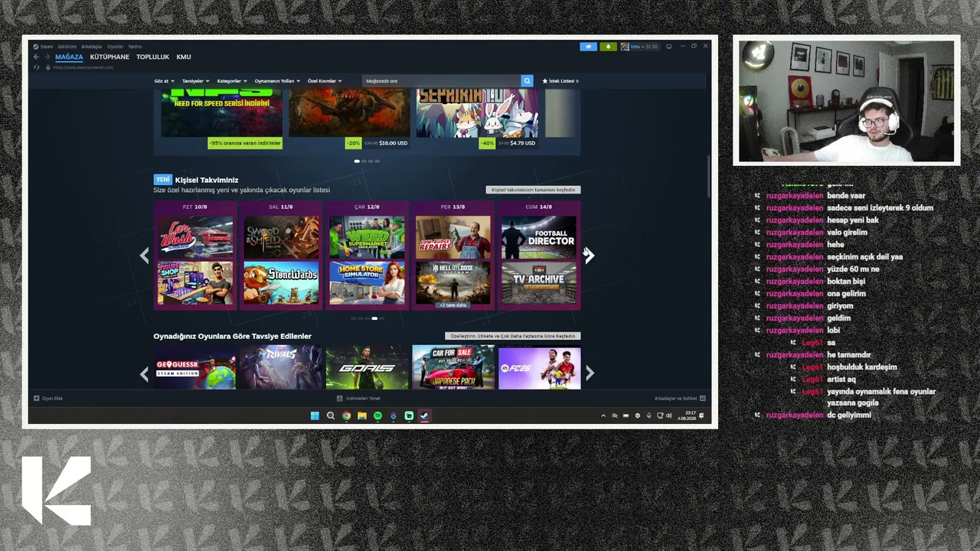
Task: Open the green notifications bell
Action: (x=609, y=47)
